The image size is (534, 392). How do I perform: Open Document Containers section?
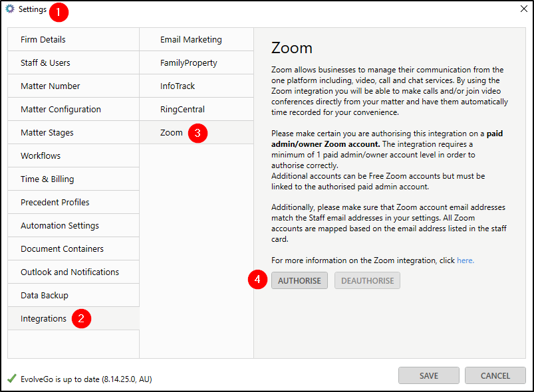(73, 248)
